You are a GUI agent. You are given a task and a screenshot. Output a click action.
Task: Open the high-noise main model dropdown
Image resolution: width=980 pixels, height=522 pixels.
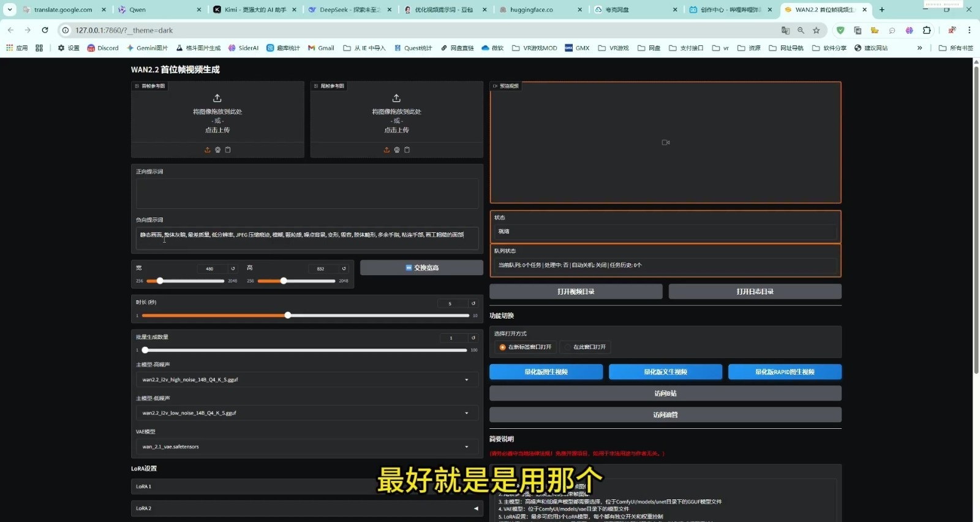(466, 380)
